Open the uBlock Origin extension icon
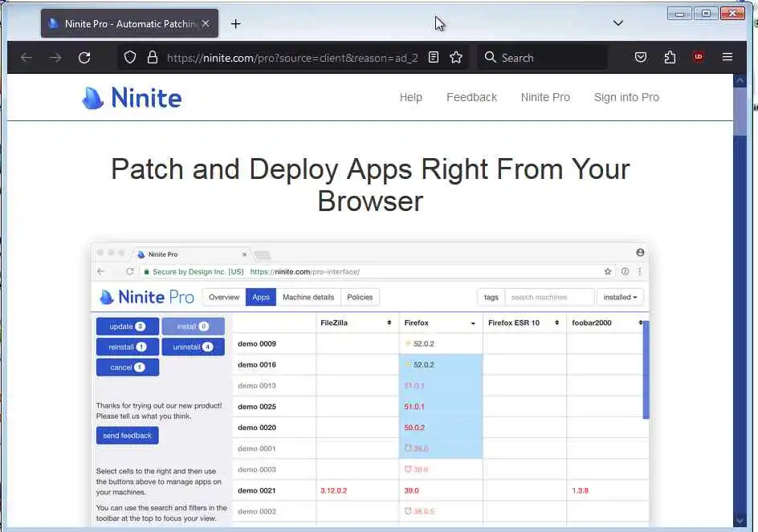Viewport: 758px width, 532px height. [x=698, y=57]
